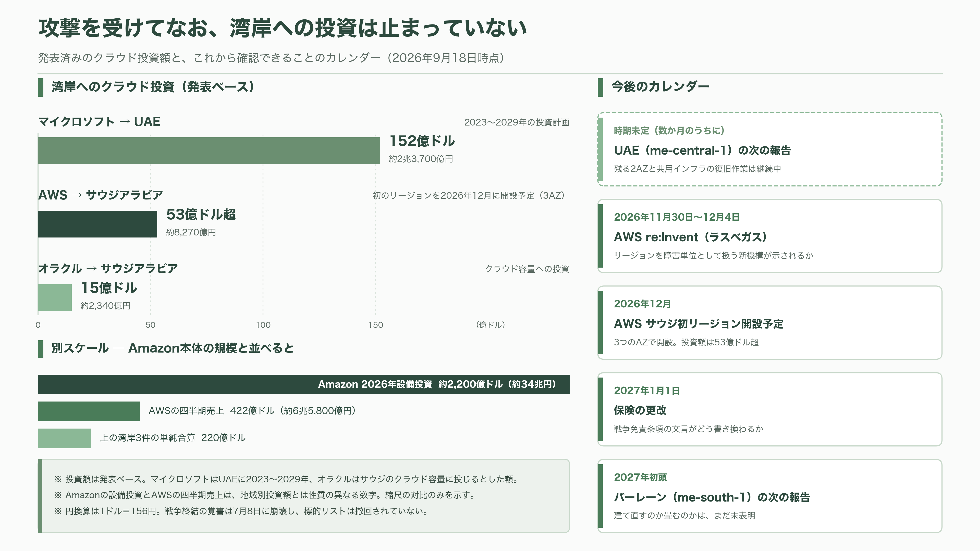Select the heading '今後のカレンダー'
The width and height of the screenshot is (980, 551).
tap(660, 87)
